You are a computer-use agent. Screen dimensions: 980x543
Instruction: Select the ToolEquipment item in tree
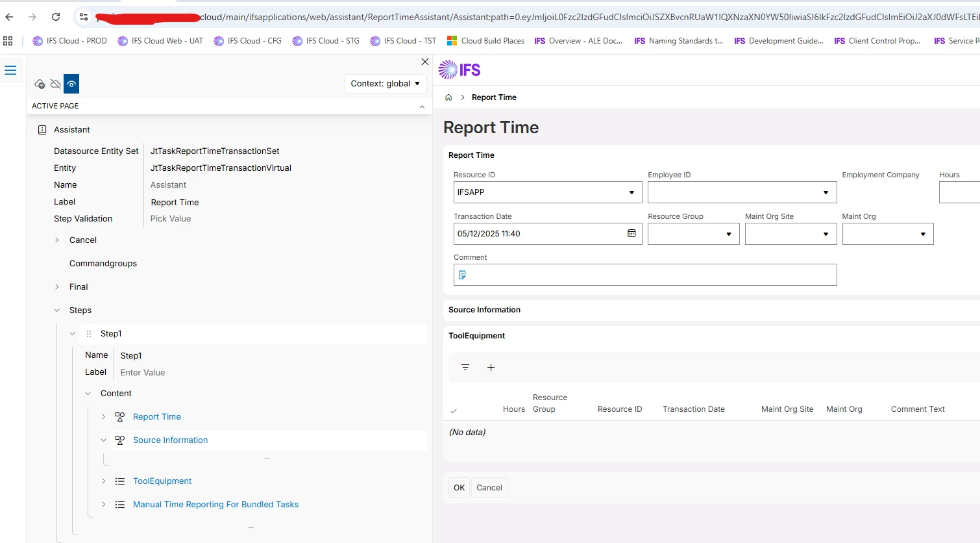pyautogui.click(x=162, y=481)
